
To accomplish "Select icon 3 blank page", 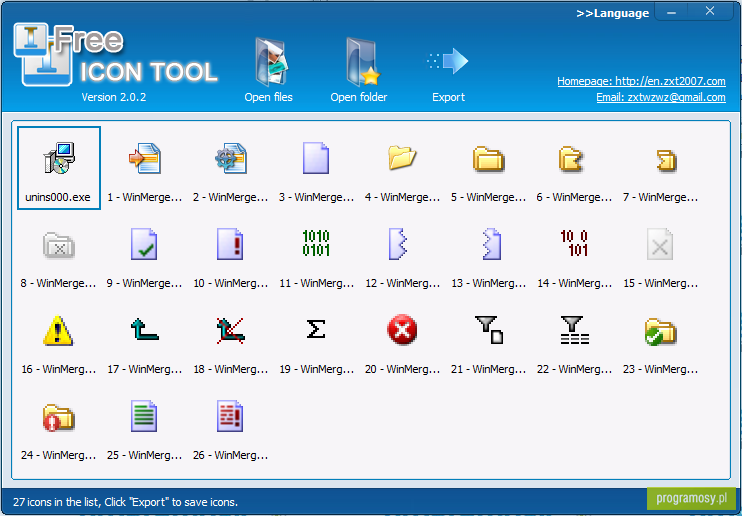I will coord(316,158).
